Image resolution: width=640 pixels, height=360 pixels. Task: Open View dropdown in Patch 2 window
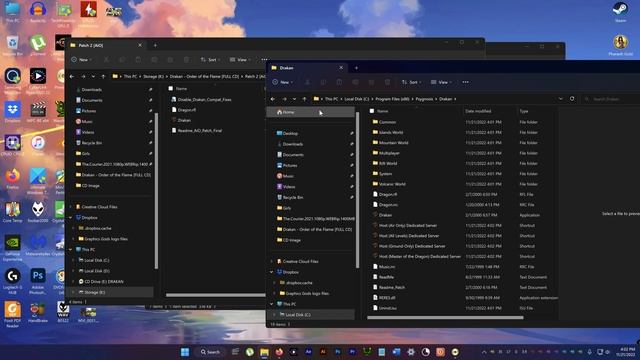(x=240, y=60)
